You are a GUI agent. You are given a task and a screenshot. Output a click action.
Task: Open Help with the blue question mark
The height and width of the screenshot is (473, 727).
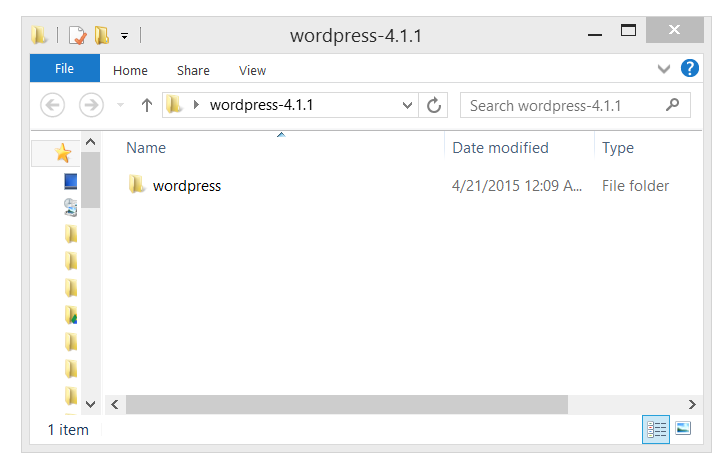pos(689,69)
